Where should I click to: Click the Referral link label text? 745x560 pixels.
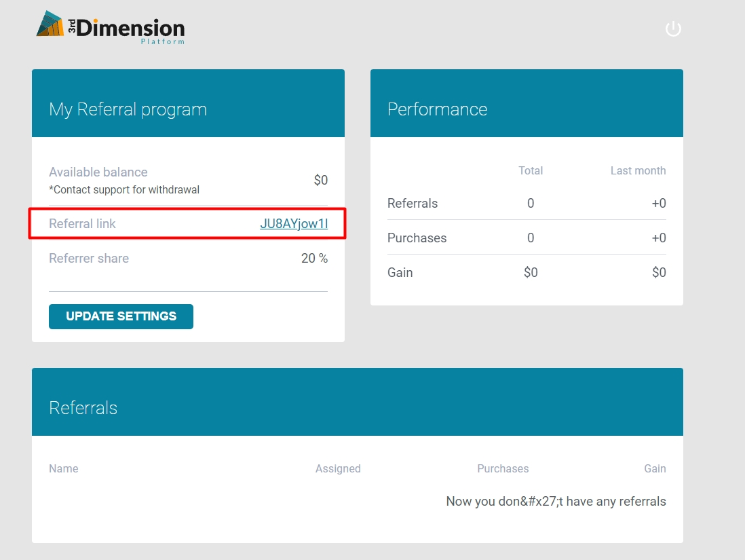coord(82,224)
